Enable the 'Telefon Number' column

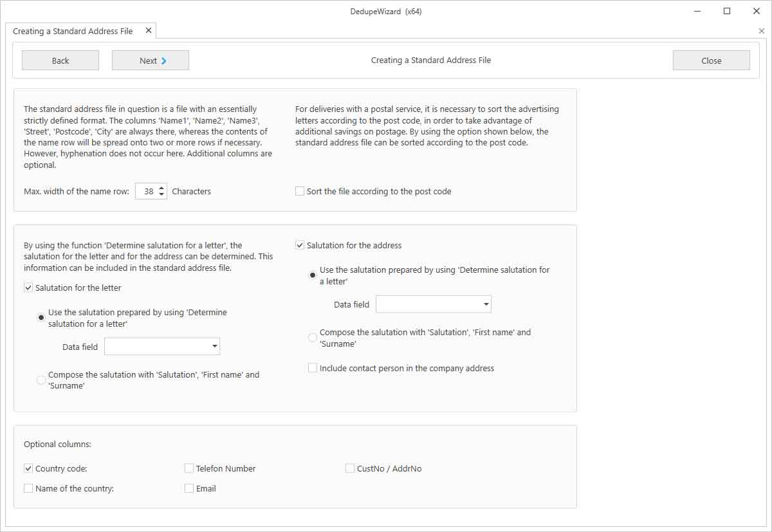point(189,468)
